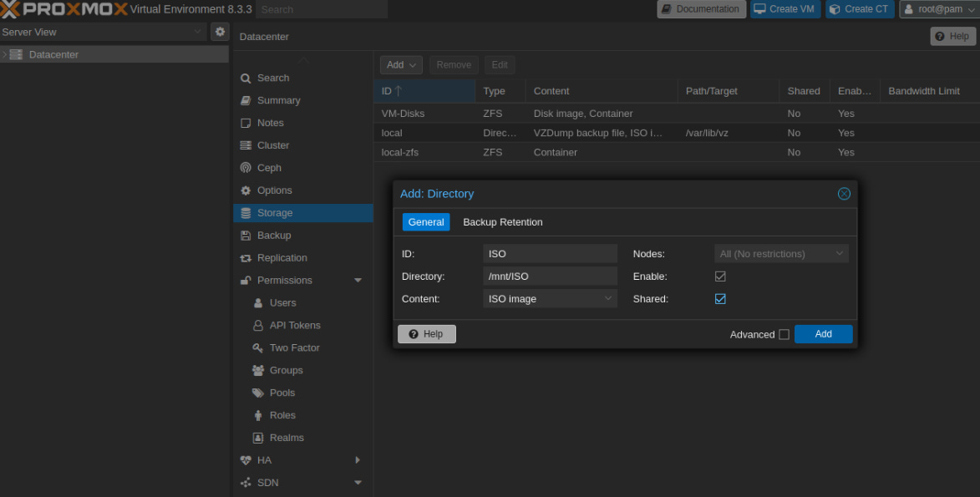Viewport: 980px width, 497px height.
Task: Click the top Search box
Action: point(322,9)
